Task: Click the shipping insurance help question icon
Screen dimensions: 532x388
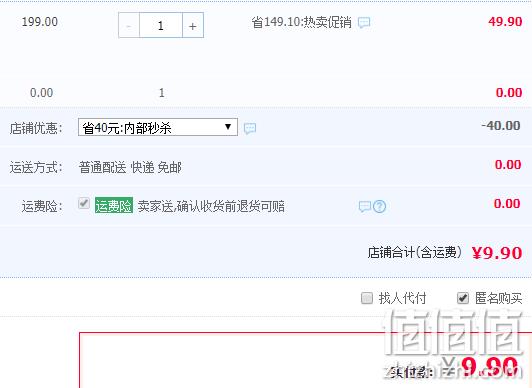Action: pyautogui.click(x=380, y=206)
